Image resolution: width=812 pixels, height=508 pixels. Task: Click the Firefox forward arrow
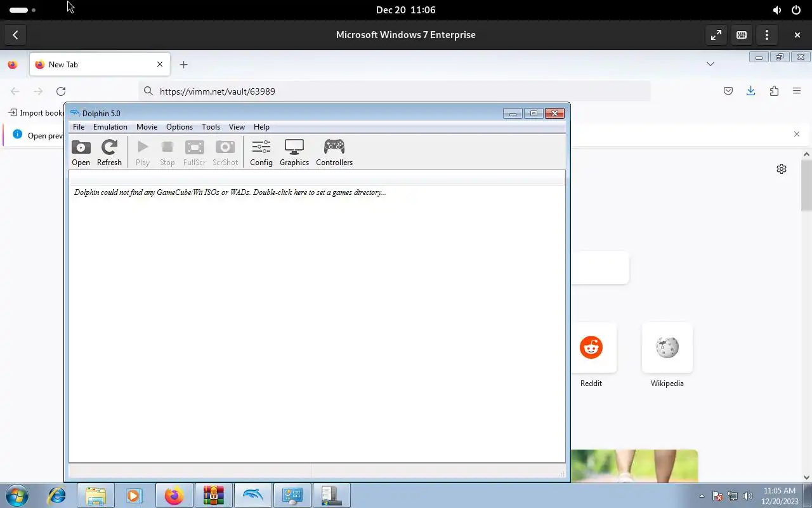click(38, 91)
